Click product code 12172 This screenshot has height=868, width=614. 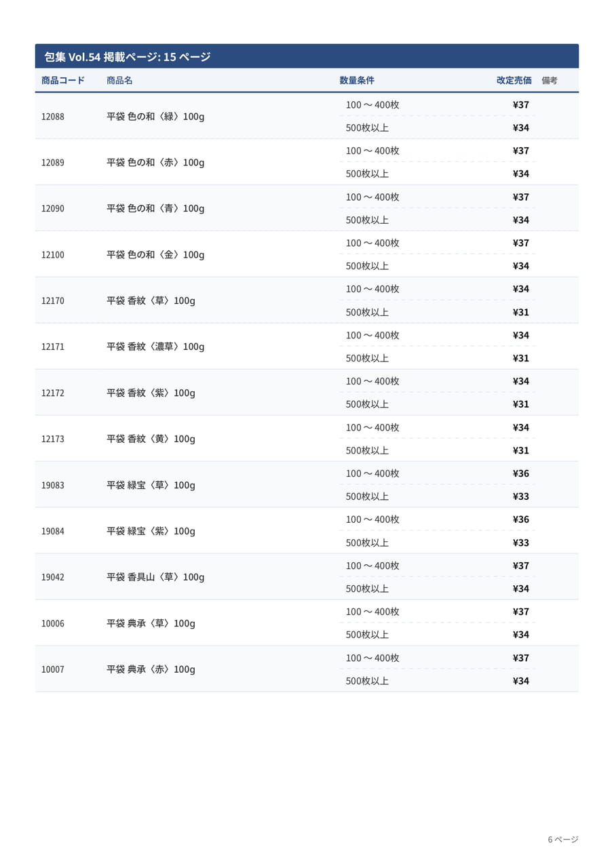coord(53,393)
